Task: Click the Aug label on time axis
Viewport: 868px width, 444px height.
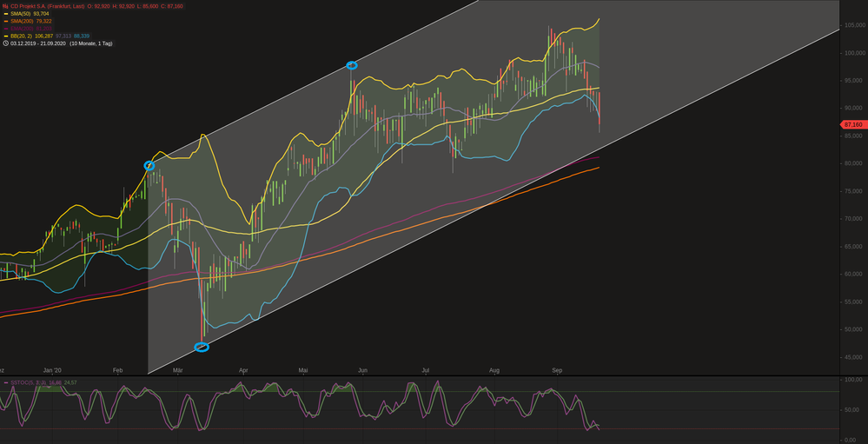Action: click(494, 370)
